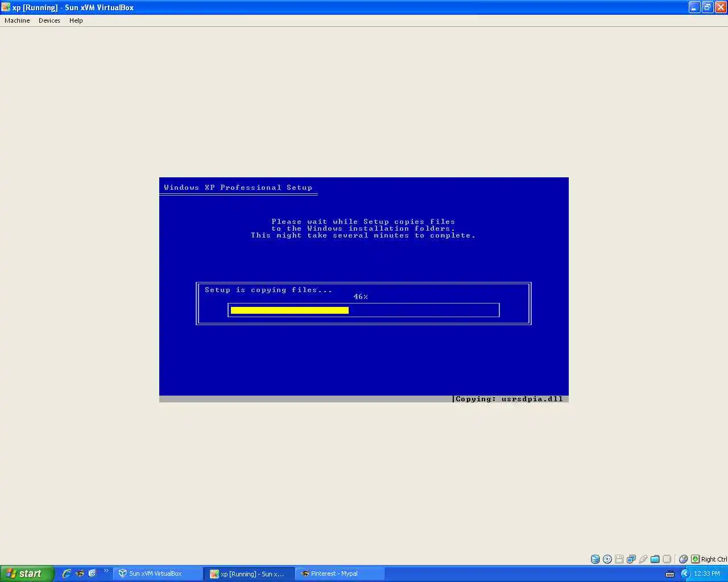
Task: Click the hard disk activity status icon
Action: coord(595,559)
